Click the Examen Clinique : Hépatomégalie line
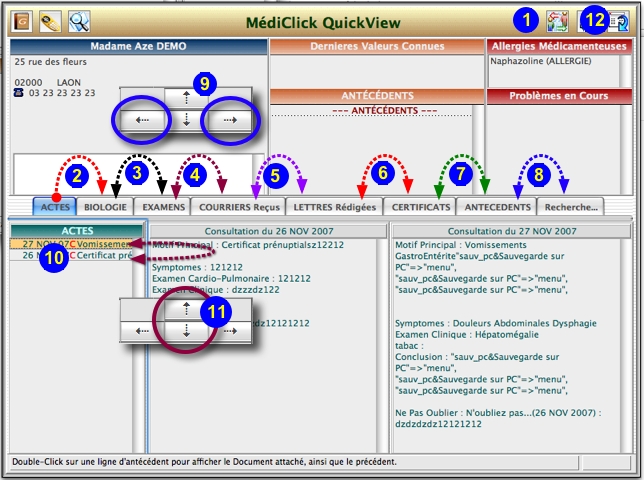The height and width of the screenshot is (480, 644). point(467,334)
